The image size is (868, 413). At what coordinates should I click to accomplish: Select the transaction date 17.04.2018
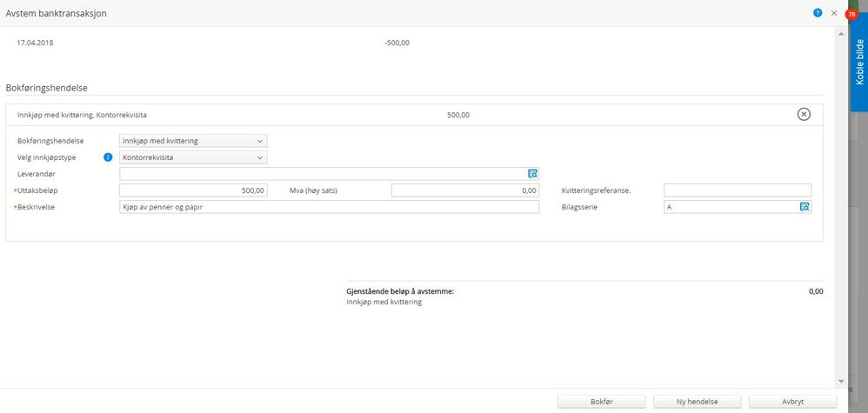(x=36, y=43)
